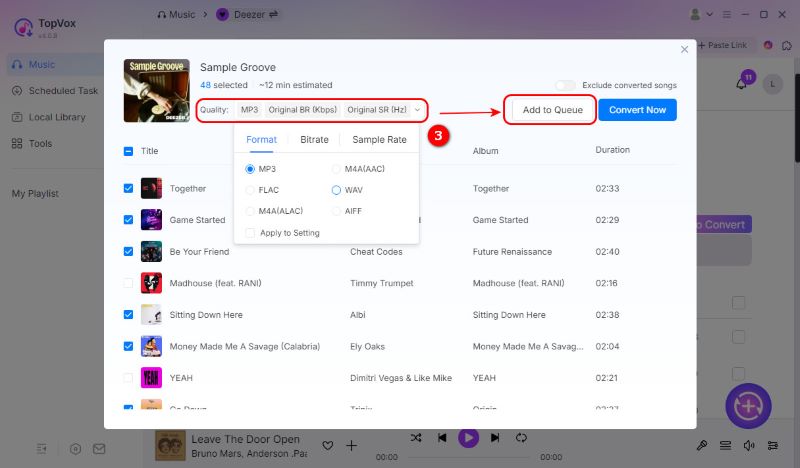Toggle Exclude converted songs switch
This screenshot has width=800, height=468.
tap(565, 85)
